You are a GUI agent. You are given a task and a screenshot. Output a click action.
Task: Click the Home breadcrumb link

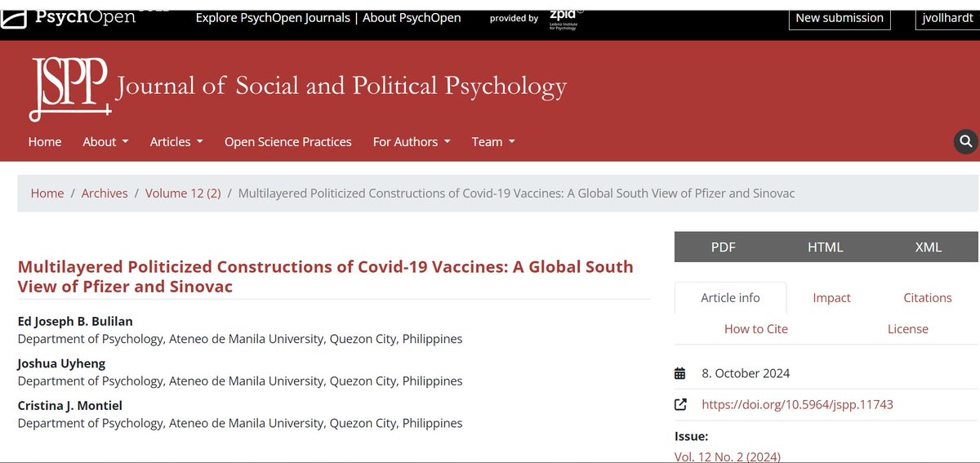(x=47, y=194)
